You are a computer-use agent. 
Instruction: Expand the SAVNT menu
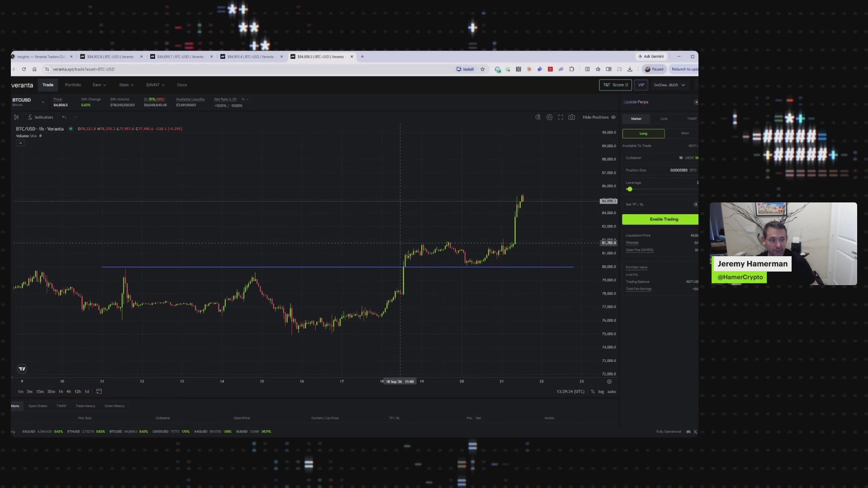click(155, 85)
